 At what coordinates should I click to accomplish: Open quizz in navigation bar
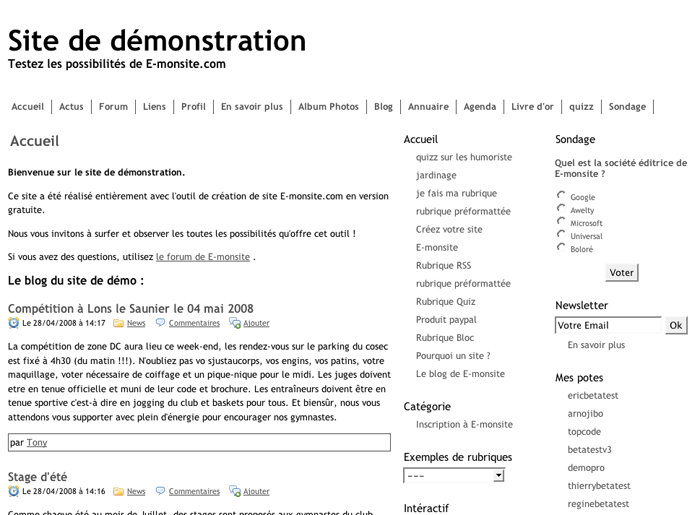click(581, 107)
